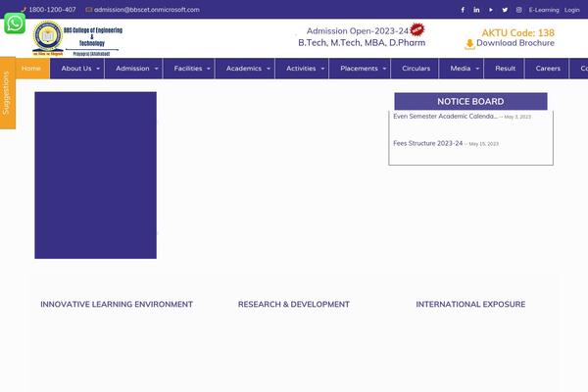This screenshot has width=588, height=392.
Task: Open the Suggestions side tab
Action: coord(8,93)
